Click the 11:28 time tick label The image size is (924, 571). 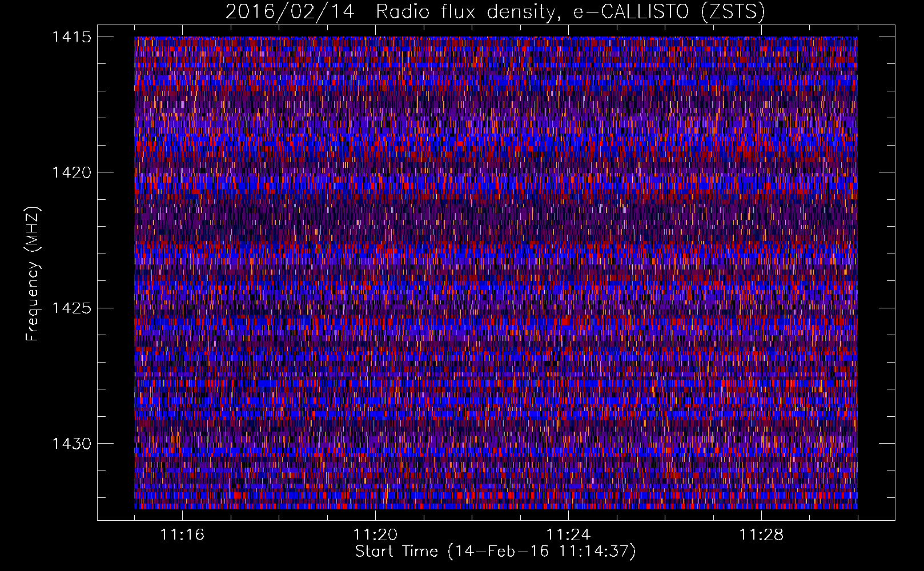click(761, 535)
